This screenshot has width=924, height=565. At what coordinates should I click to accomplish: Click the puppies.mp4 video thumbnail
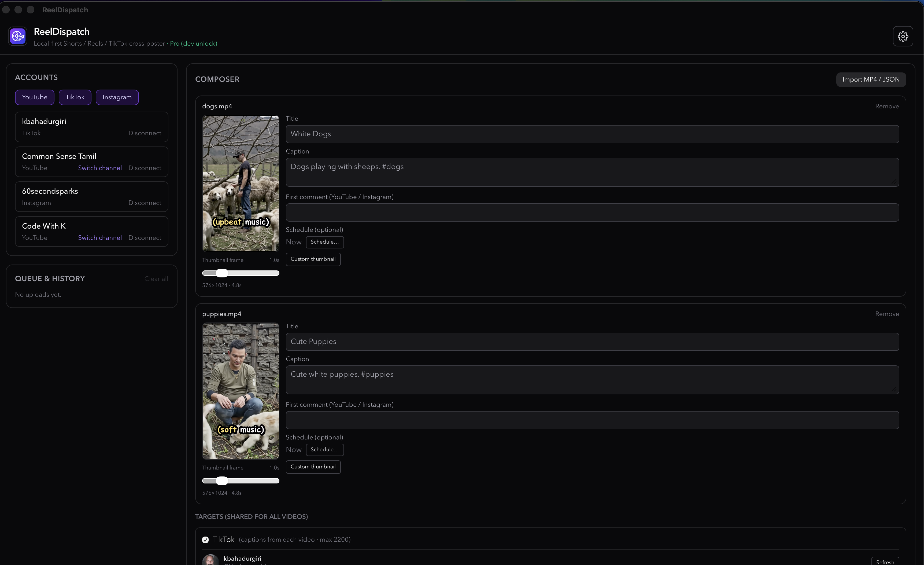coord(241,391)
